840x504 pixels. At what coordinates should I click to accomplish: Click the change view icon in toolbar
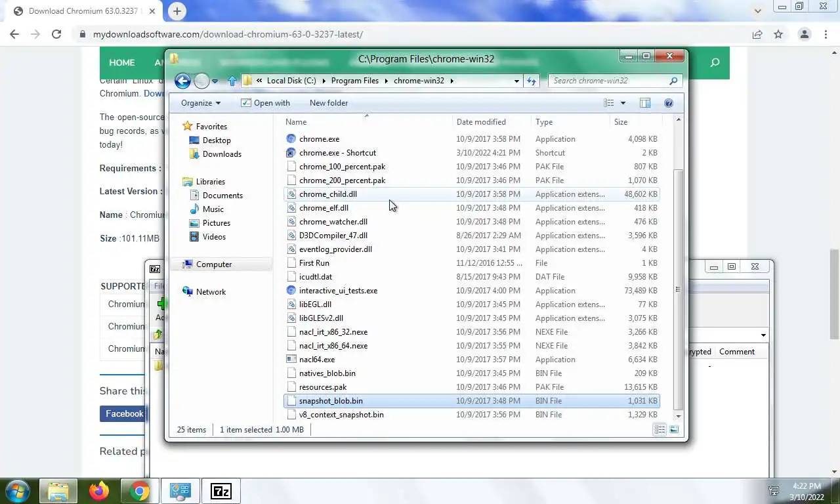609,103
